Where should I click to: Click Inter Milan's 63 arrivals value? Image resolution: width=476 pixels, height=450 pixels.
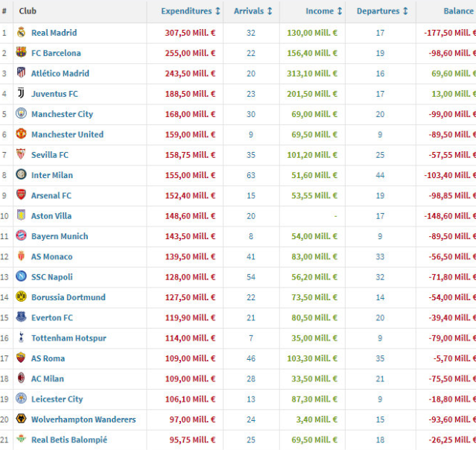[x=251, y=175]
